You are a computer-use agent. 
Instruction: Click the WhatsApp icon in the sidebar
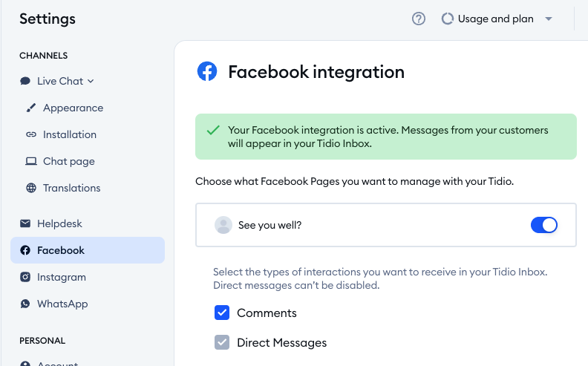pos(25,304)
